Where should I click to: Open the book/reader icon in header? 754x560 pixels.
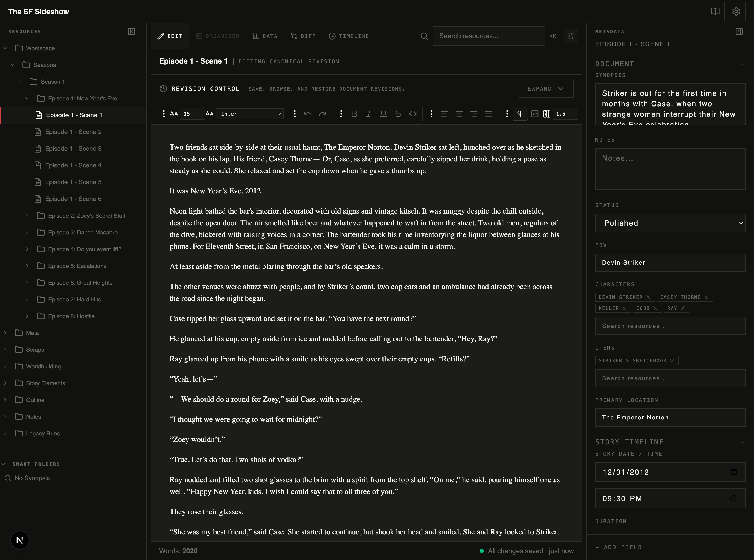715,12
